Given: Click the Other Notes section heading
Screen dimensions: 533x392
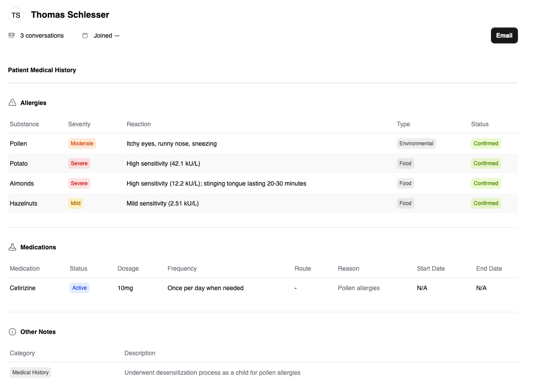Looking at the screenshot, I should point(38,332).
